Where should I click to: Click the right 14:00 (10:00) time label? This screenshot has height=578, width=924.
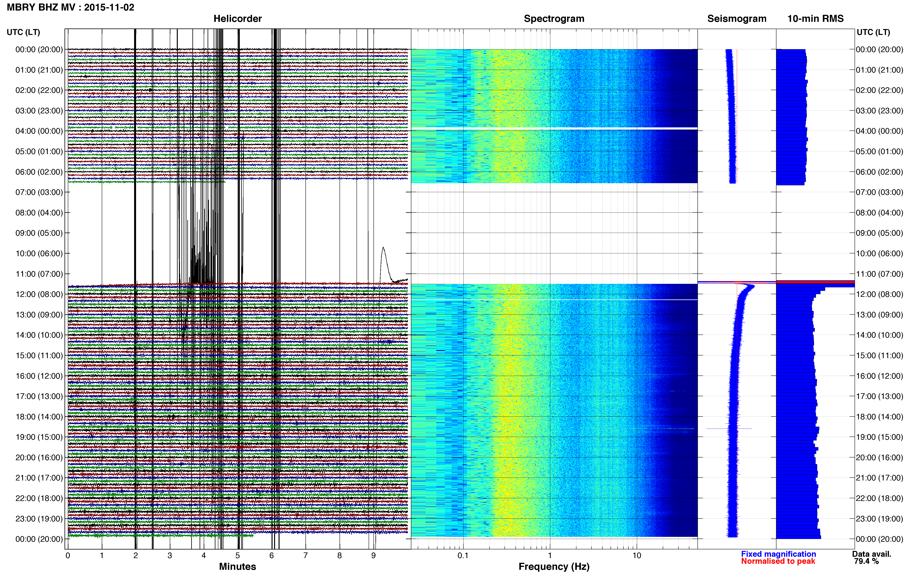pyautogui.click(x=880, y=335)
